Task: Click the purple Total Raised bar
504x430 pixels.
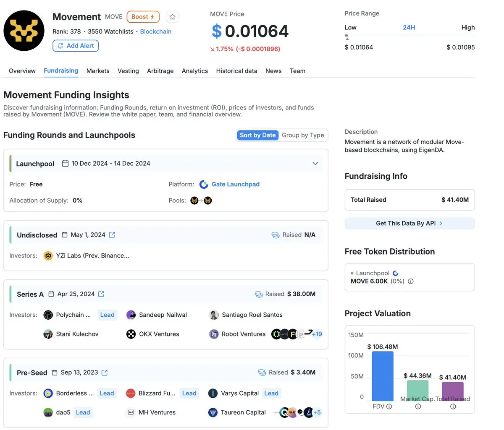Action: [453, 391]
